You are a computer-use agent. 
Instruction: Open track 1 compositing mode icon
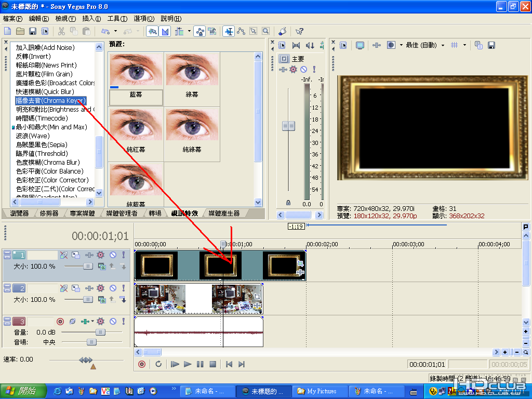pyautogui.click(x=102, y=267)
